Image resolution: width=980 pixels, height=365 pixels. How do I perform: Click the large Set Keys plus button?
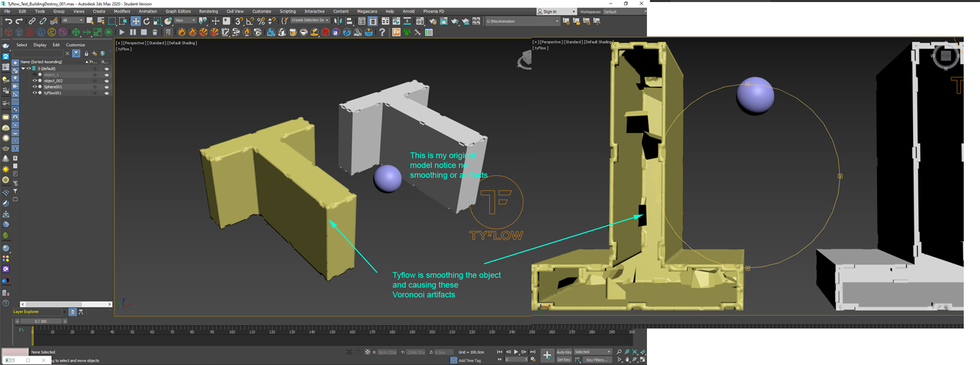[547, 355]
